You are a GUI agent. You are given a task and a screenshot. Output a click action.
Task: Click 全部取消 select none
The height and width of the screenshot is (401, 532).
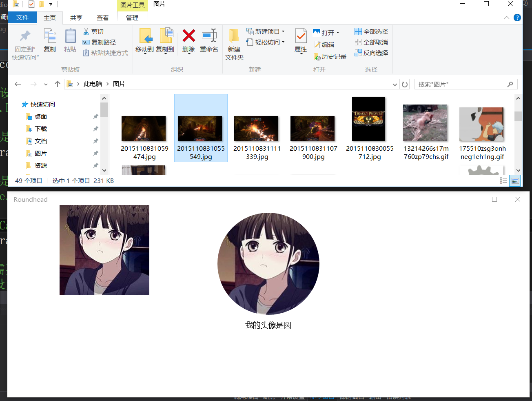click(371, 42)
